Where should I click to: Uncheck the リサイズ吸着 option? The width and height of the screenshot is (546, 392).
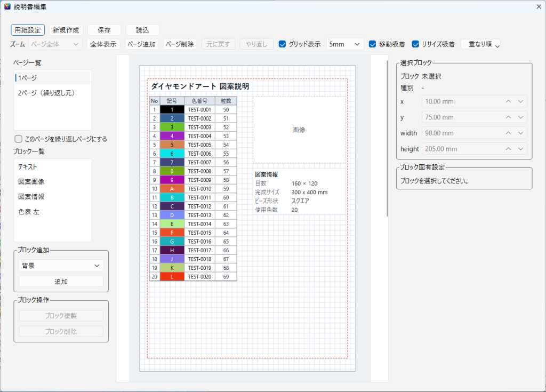[x=415, y=44]
